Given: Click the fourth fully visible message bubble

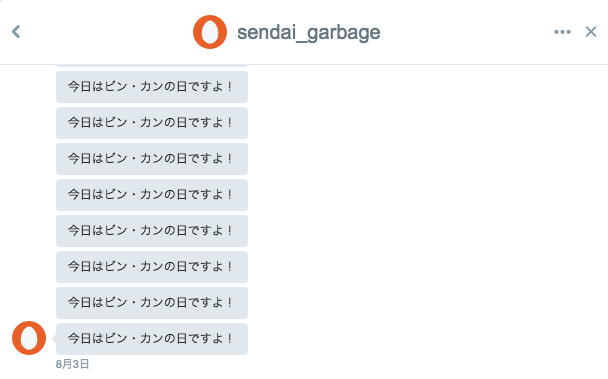Looking at the screenshot, I should click(152, 195).
